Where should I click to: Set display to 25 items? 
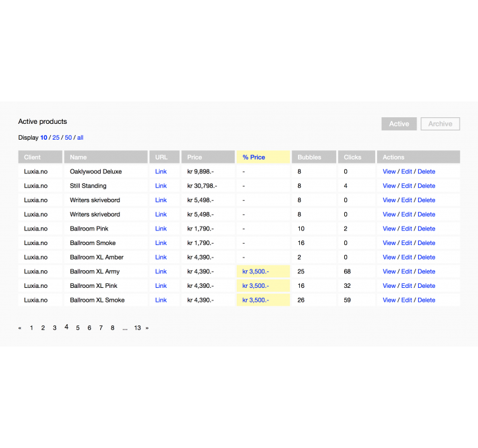(x=56, y=137)
